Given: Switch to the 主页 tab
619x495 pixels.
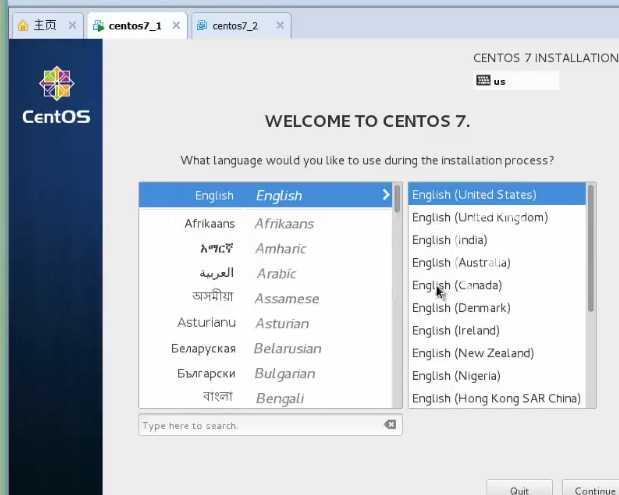Looking at the screenshot, I should pos(48,26).
